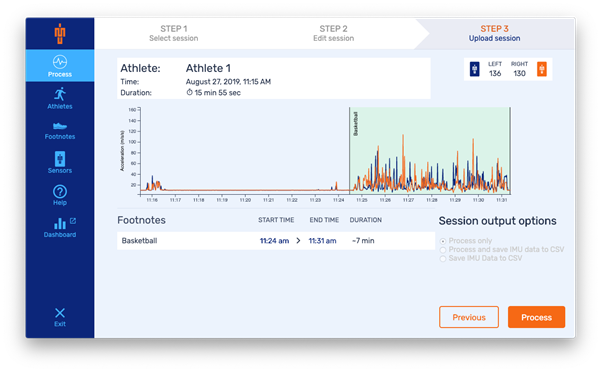601x372 pixels.
Task: Click the Basketball footnote end time 11:31 am
Action: pyautogui.click(x=322, y=241)
